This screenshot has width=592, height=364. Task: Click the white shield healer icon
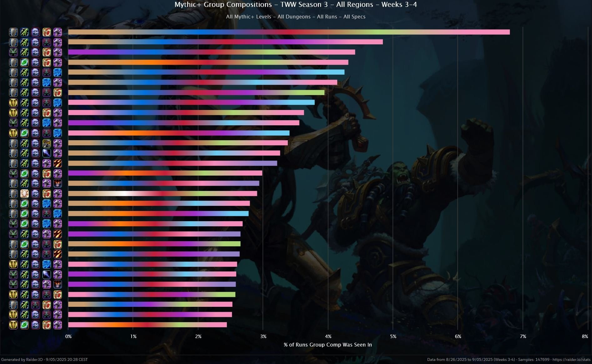[x=24, y=194]
